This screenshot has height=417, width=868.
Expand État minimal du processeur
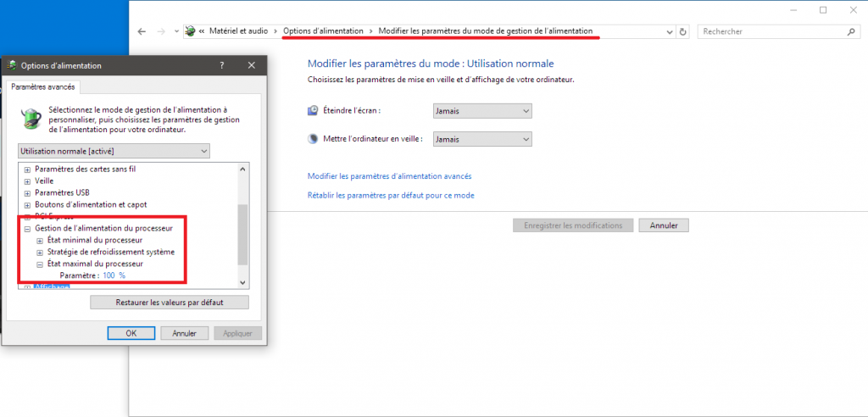pos(39,241)
